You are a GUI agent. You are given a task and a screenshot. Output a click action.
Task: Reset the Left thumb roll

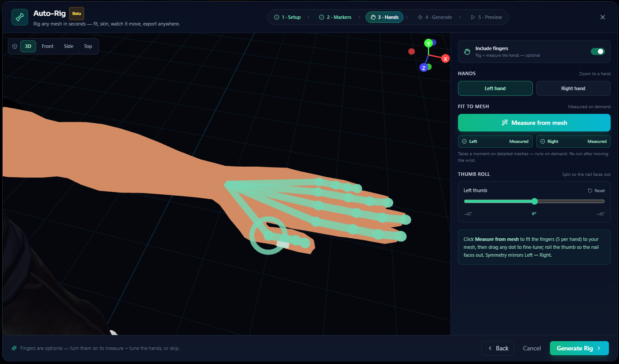[597, 191]
